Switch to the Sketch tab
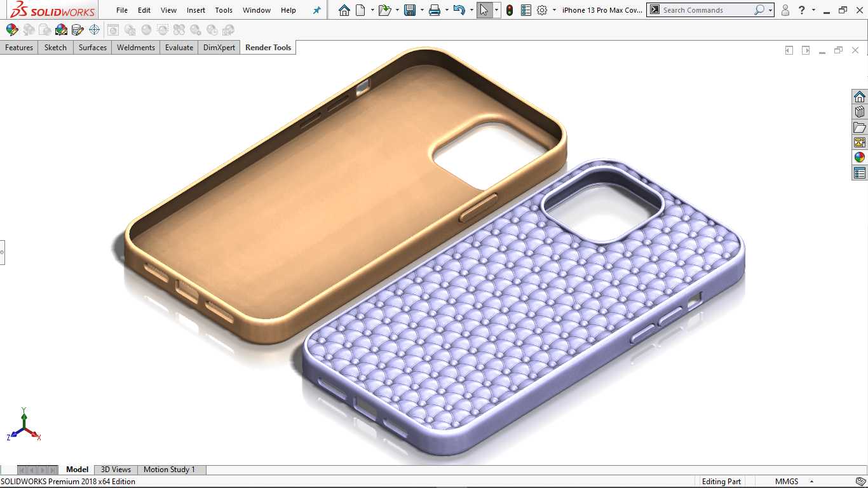The image size is (868, 488). coord(55,48)
